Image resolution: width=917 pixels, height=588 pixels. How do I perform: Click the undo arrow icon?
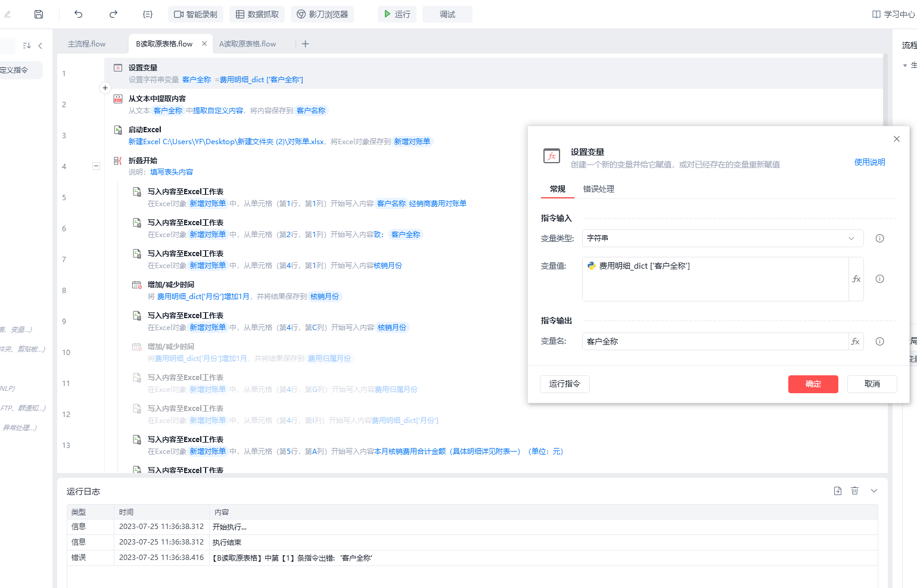(x=79, y=14)
